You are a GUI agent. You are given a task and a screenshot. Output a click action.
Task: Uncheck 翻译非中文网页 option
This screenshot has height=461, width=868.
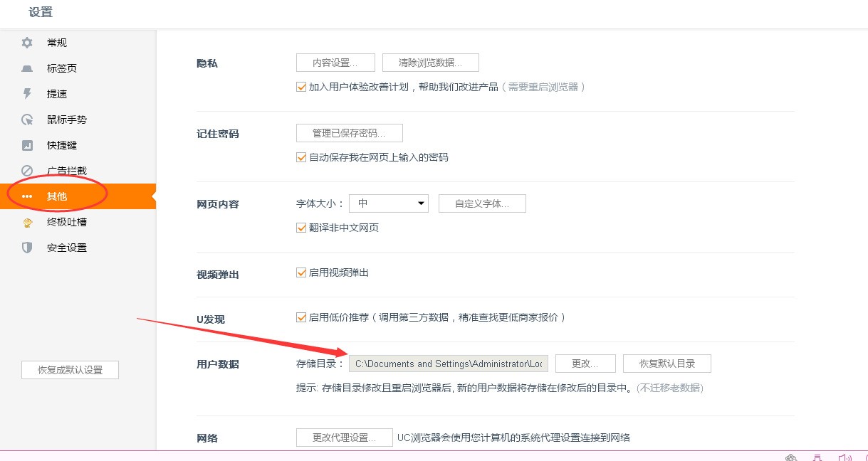301,228
